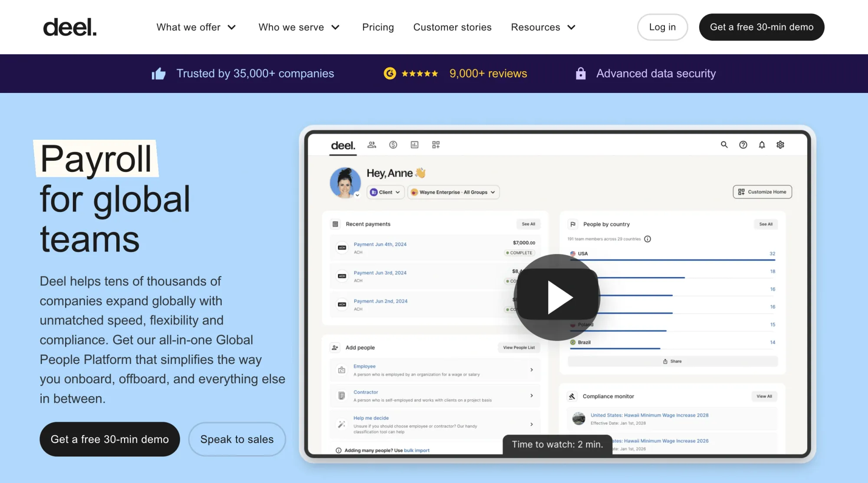Select the Contractor option
868x483 pixels.
435,396
